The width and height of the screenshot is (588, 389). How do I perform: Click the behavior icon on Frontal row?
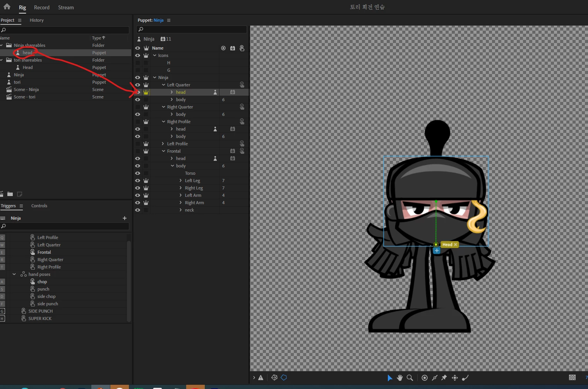point(233,151)
